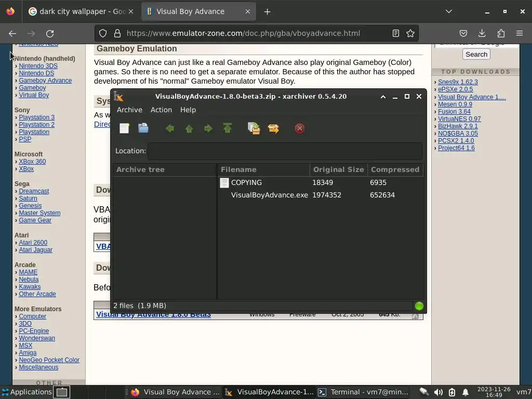Click the Add files icon in xarchiver
The height and width of the screenshot is (399, 532).
254,128
